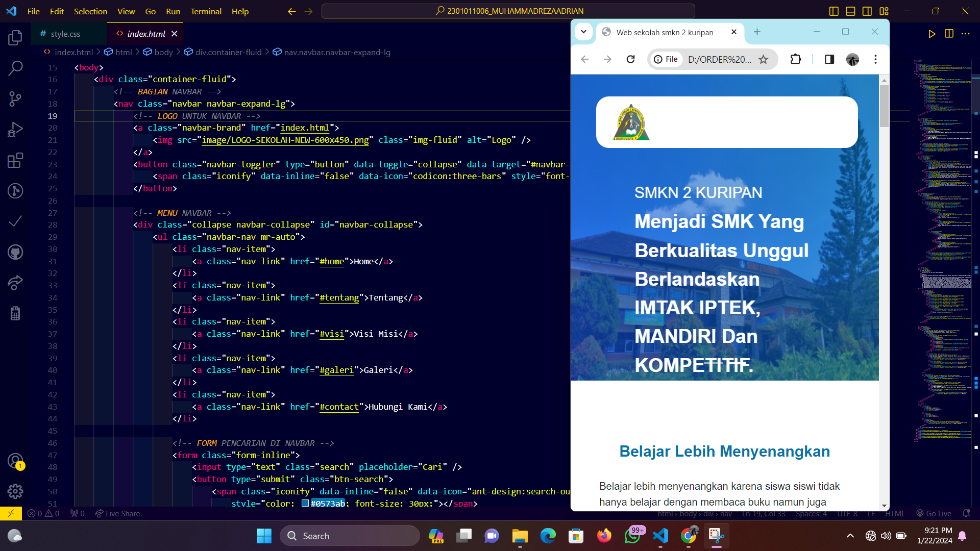The image size is (980, 551).
Task: Expand Chrome tab search dropdown
Action: point(583,32)
